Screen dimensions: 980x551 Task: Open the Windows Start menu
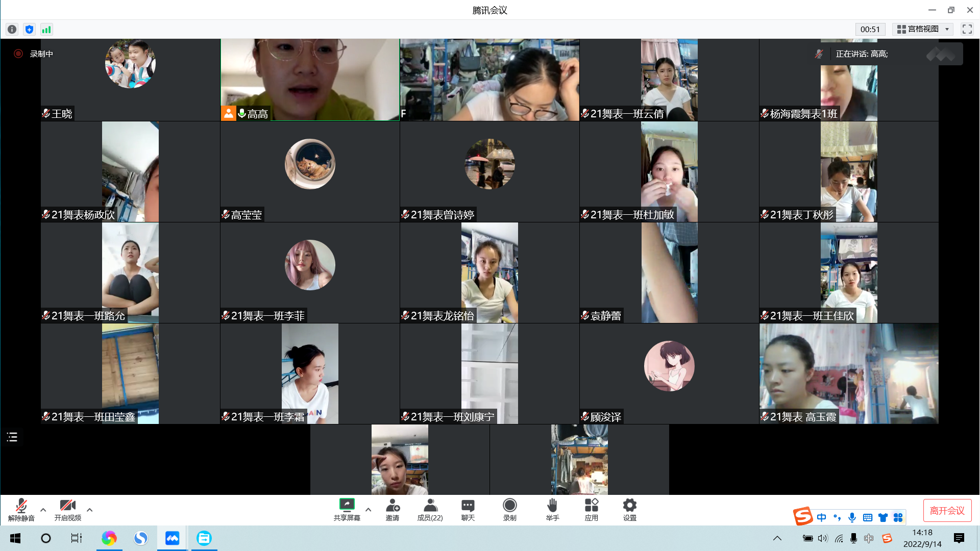(x=15, y=538)
